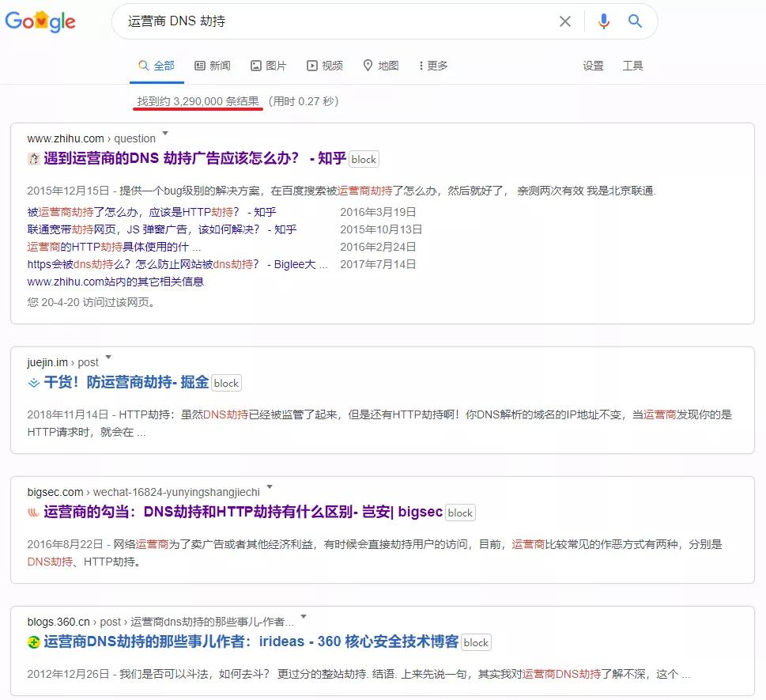Click the voice search microphone icon
Viewport: 766px width, 700px height.
(x=603, y=21)
